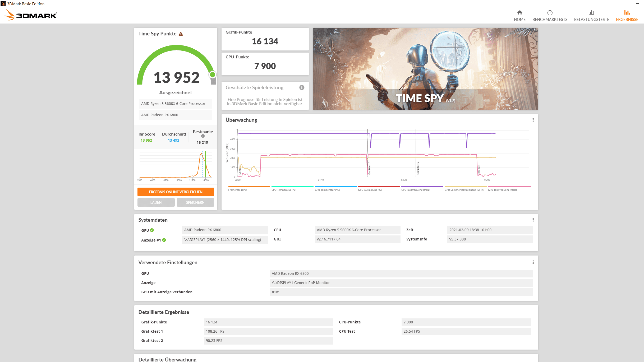Click the CPU Taktfrequenz purple legend swatch
The width and height of the screenshot is (644, 362).
point(422,187)
